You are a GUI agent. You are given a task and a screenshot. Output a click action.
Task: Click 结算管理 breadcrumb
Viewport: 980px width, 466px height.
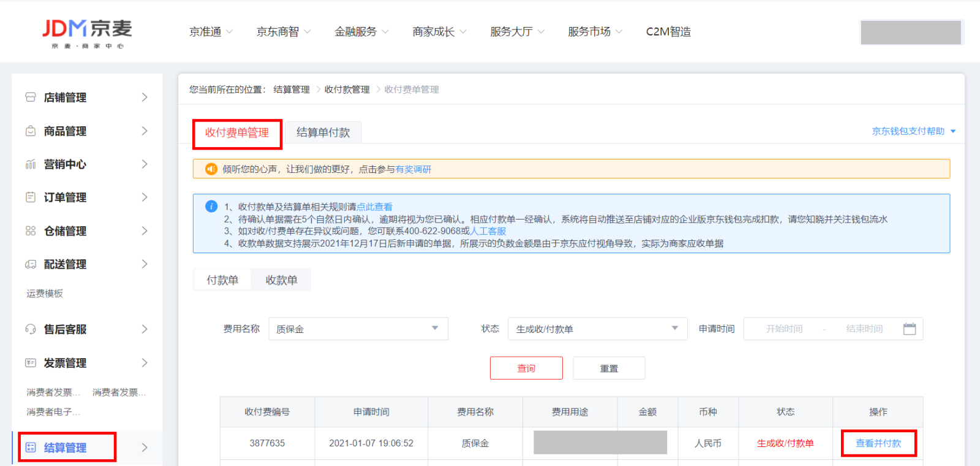click(x=292, y=90)
